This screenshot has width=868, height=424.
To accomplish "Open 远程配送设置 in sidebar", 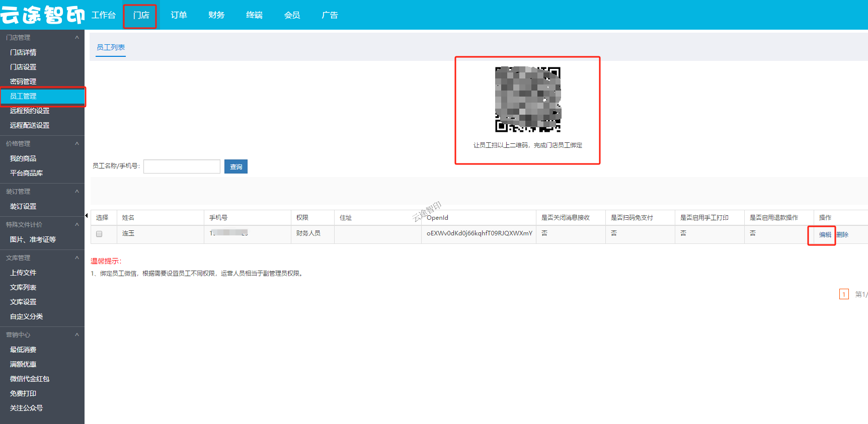I will (x=30, y=125).
